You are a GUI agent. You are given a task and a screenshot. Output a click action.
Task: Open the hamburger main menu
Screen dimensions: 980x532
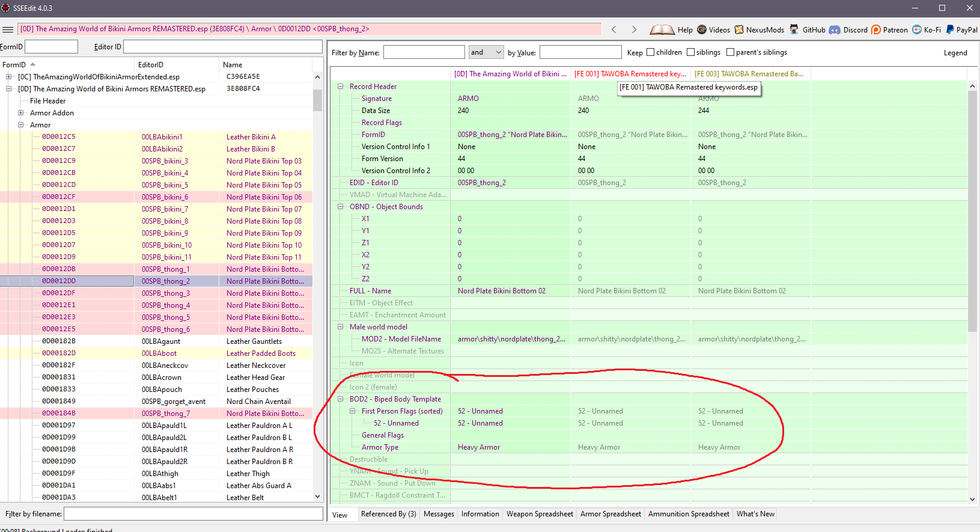click(8, 29)
